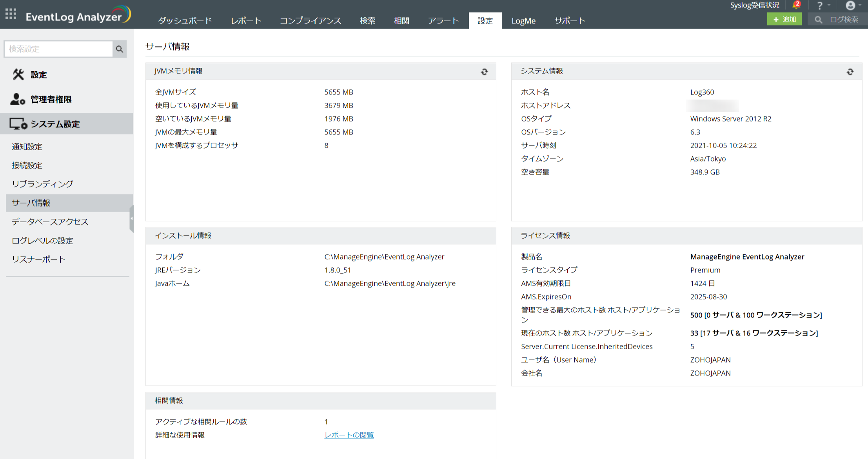
Task: Switch to the ダッシュボード tab
Action: point(185,20)
